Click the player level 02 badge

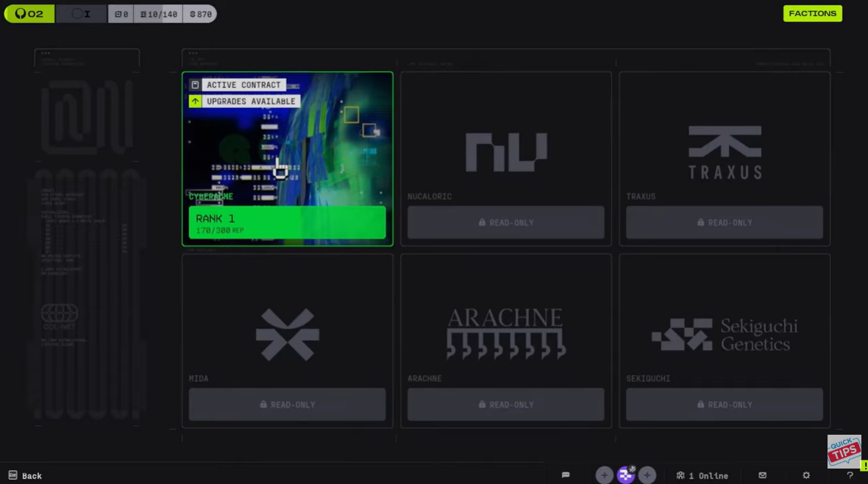click(x=29, y=14)
